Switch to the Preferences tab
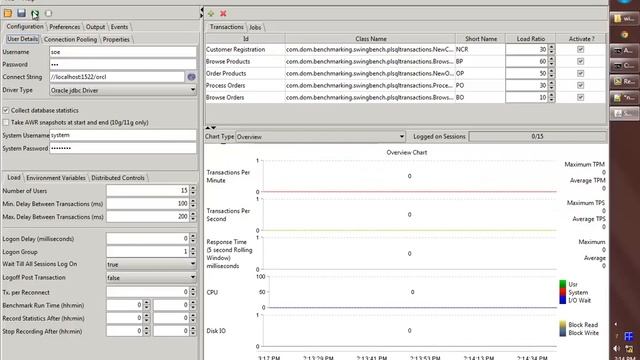 (x=64, y=27)
